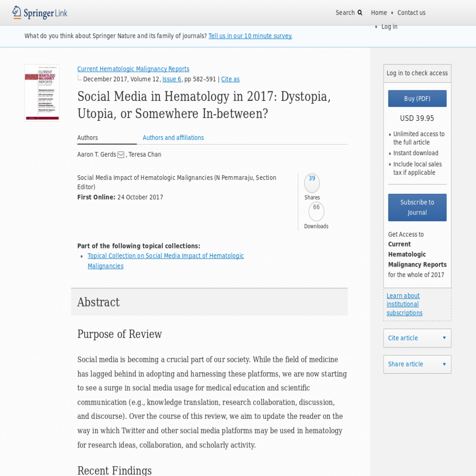The height and width of the screenshot is (476, 476).
Task: Click the article title Social Media in Hematology
Action: (204, 105)
